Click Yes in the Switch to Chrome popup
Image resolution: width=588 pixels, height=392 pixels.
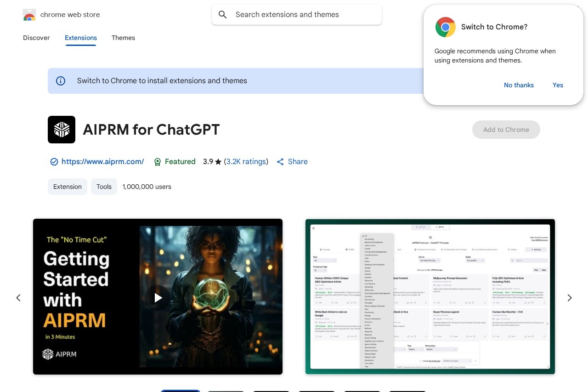[x=558, y=85]
